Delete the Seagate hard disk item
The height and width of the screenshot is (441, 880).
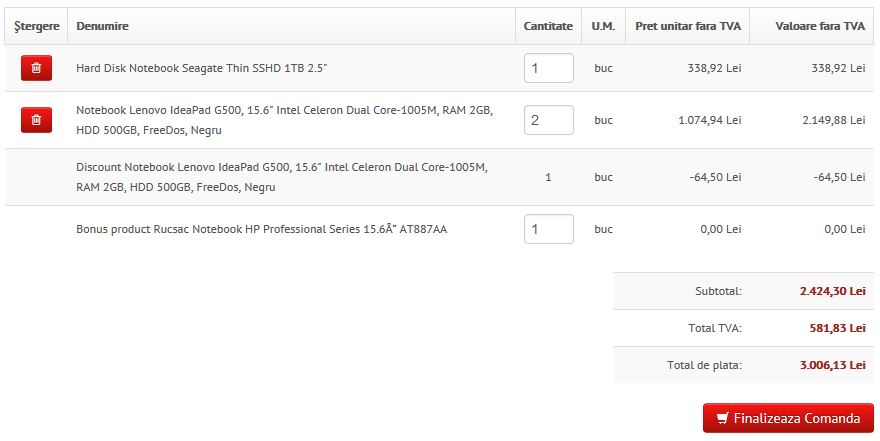point(36,68)
